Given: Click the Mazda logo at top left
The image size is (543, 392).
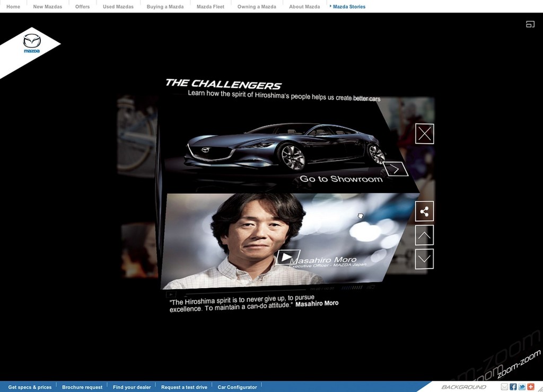Looking at the screenshot, I should click(31, 43).
